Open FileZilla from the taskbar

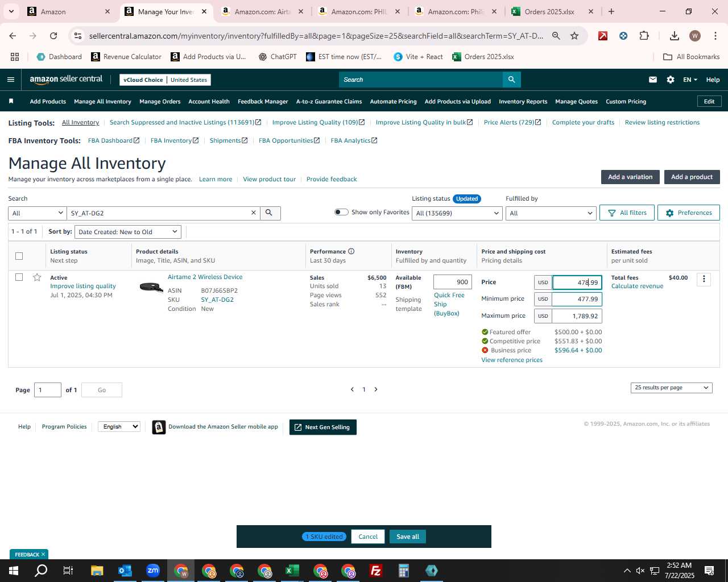pos(376,571)
